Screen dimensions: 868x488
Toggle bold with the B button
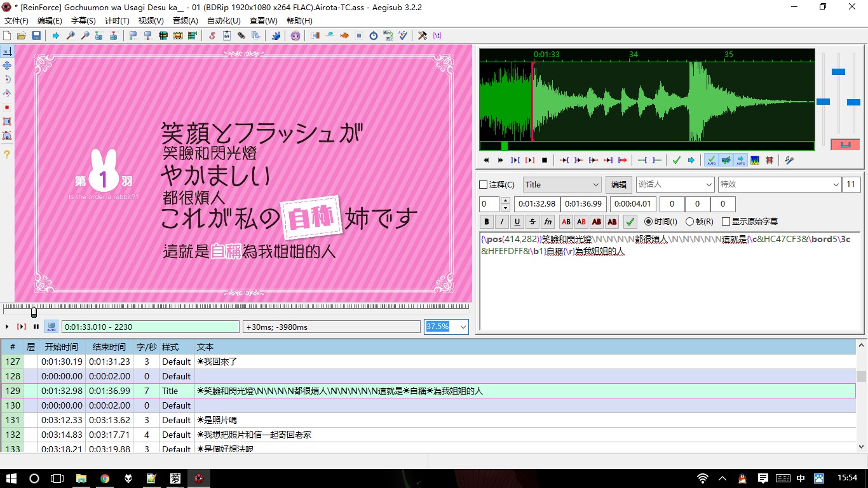click(x=487, y=222)
